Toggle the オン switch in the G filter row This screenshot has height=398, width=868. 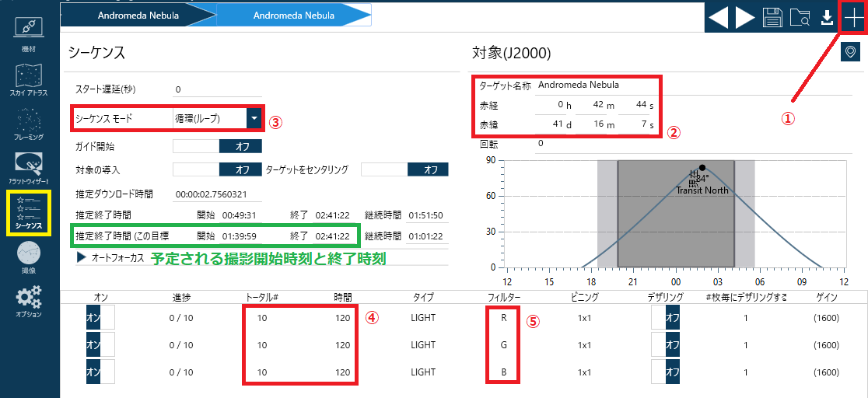[100, 345]
